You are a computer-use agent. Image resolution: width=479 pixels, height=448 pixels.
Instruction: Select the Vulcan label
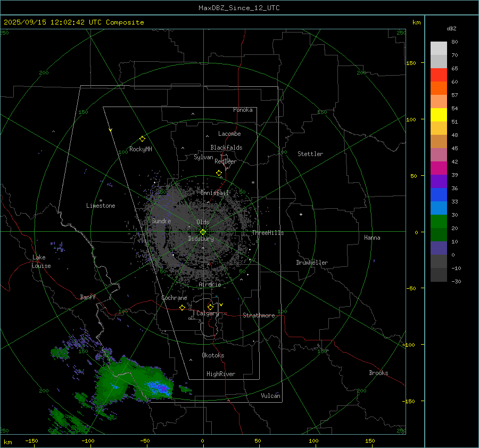tap(270, 396)
